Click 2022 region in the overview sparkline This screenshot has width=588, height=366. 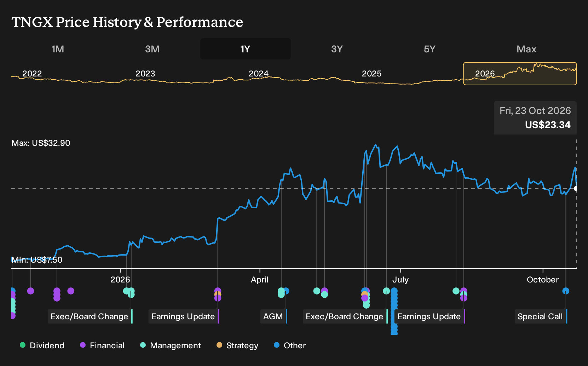click(32, 74)
